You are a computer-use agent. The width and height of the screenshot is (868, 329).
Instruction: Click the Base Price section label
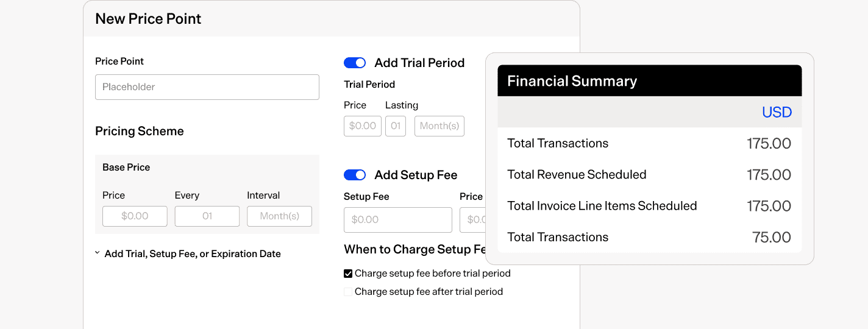(x=126, y=167)
